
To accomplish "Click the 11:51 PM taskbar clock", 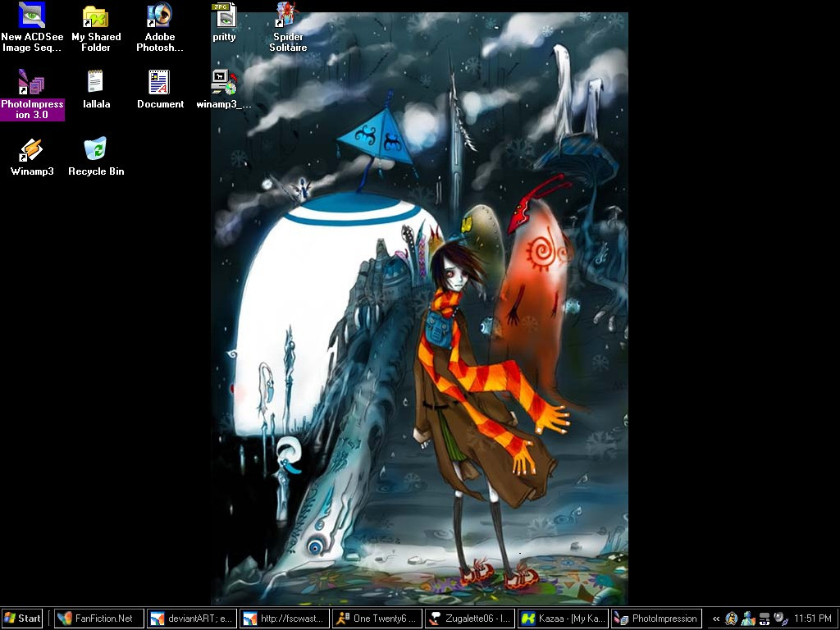I will tap(812, 619).
